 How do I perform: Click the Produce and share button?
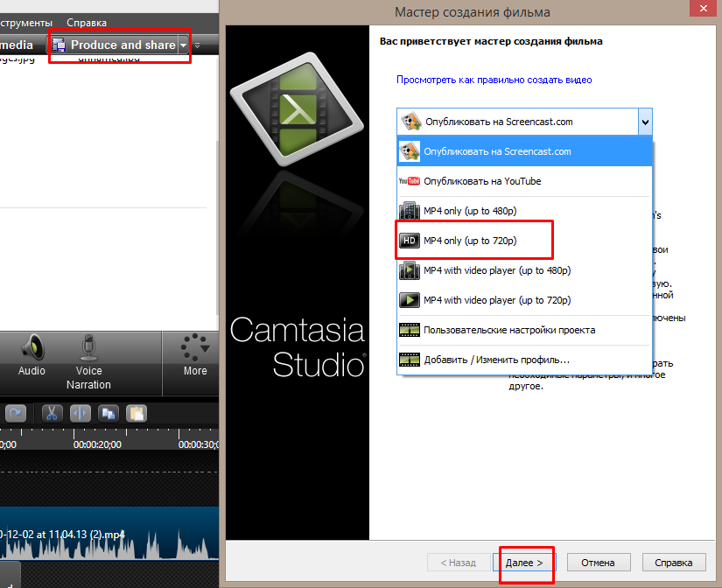tap(115, 45)
